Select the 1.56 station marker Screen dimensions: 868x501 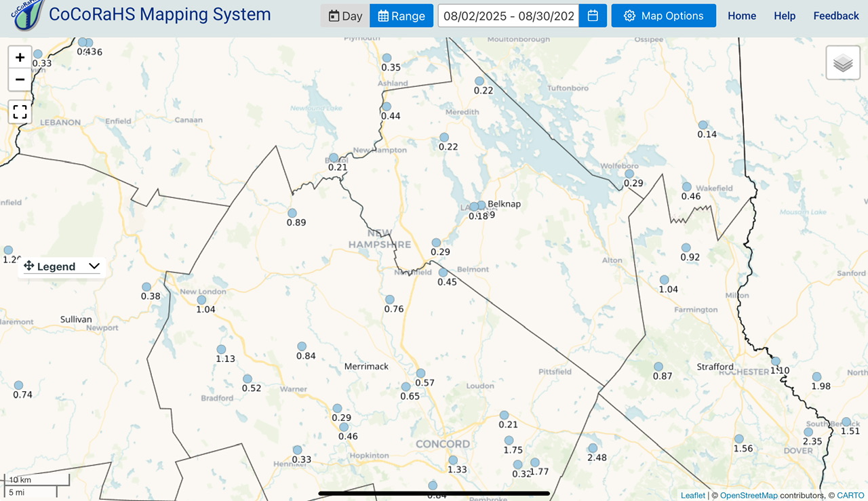739,439
